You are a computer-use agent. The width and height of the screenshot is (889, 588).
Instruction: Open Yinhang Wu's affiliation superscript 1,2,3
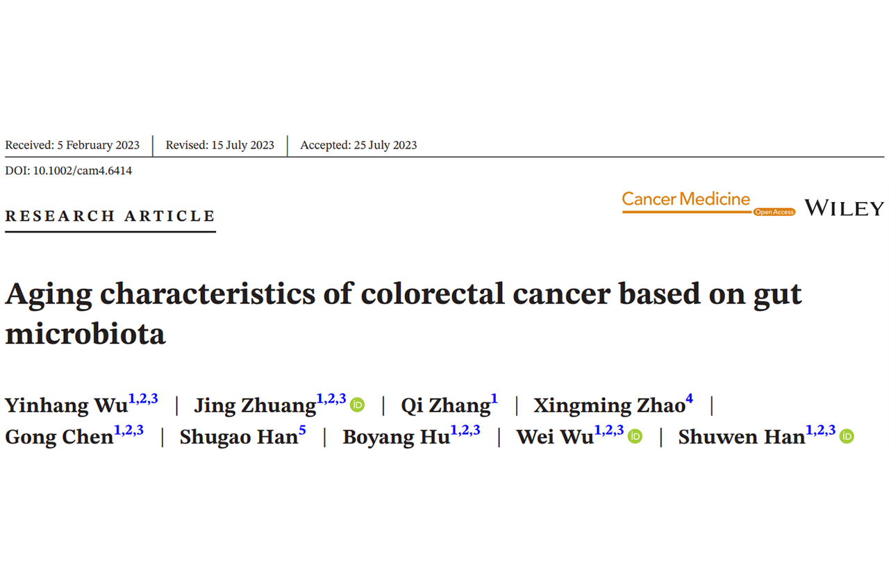point(143,399)
